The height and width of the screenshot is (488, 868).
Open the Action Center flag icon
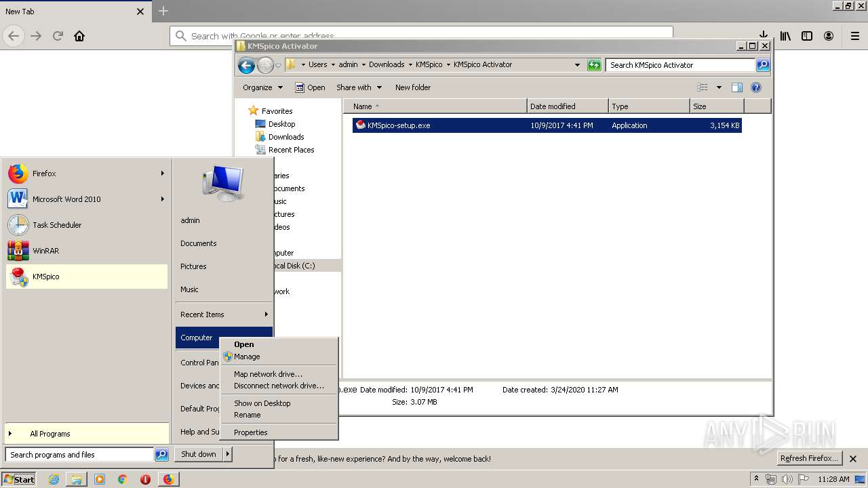click(803, 479)
